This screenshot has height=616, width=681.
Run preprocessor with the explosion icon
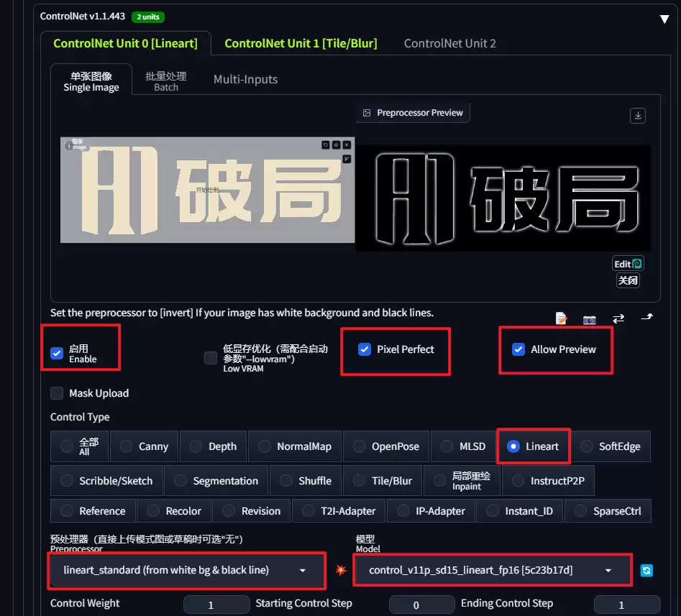(341, 570)
